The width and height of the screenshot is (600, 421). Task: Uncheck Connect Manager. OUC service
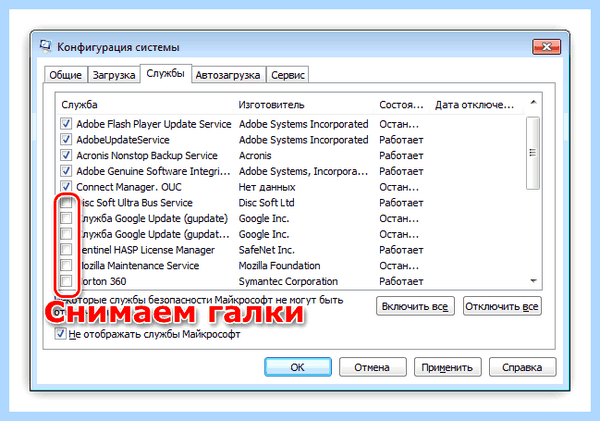point(66,187)
